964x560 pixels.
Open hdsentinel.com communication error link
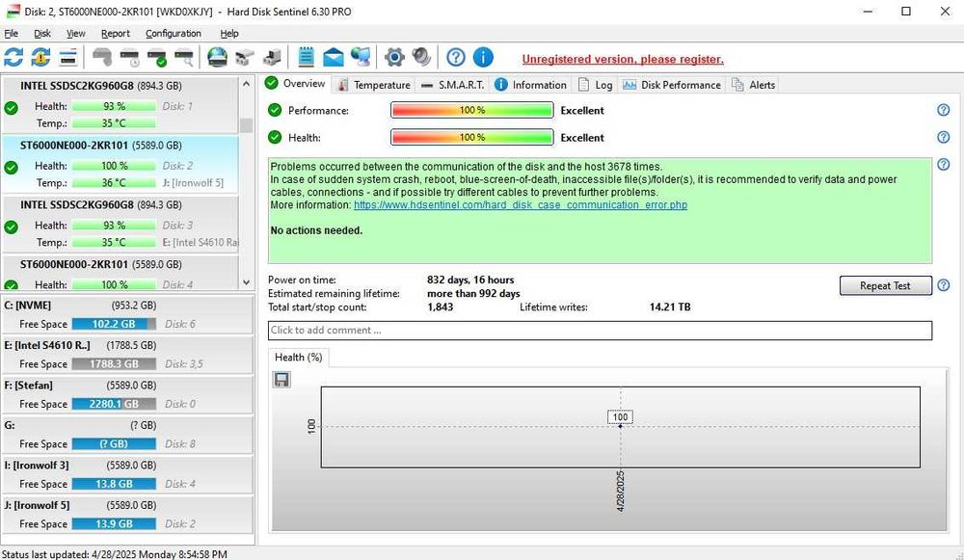pos(521,204)
